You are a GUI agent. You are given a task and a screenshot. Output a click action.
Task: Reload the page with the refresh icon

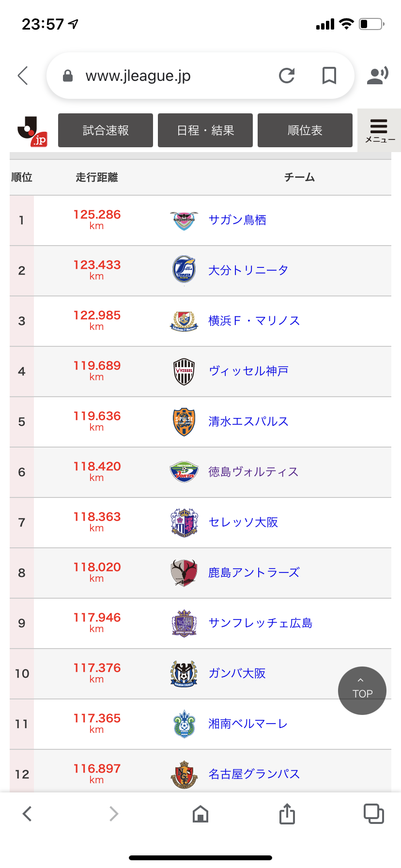[287, 76]
